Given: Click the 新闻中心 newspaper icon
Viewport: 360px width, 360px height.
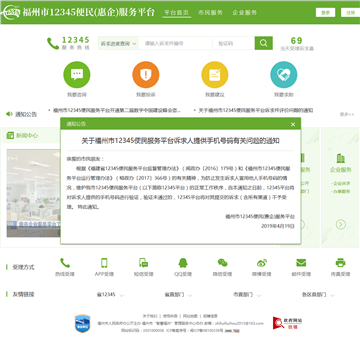Looking at the screenshot, I should pos(10,135).
